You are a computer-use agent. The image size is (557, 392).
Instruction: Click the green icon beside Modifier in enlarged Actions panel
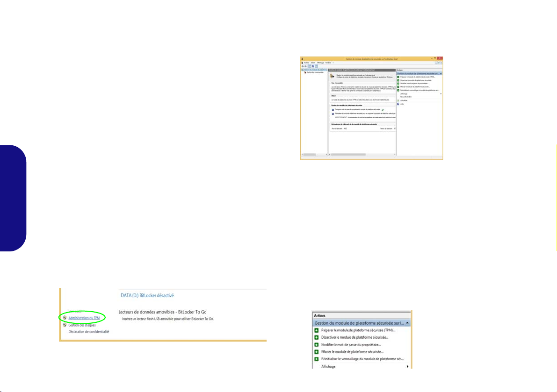[x=317, y=344]
